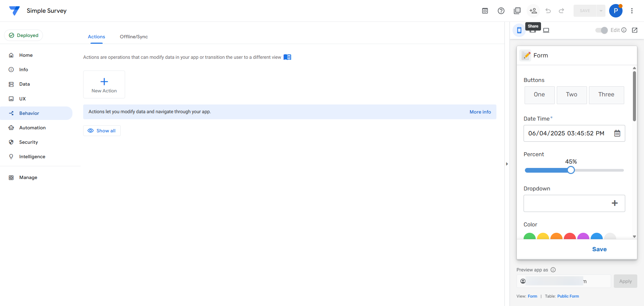Click the Percent slider handle
Viewport: 644px width, 306px height.
point(571,170)
